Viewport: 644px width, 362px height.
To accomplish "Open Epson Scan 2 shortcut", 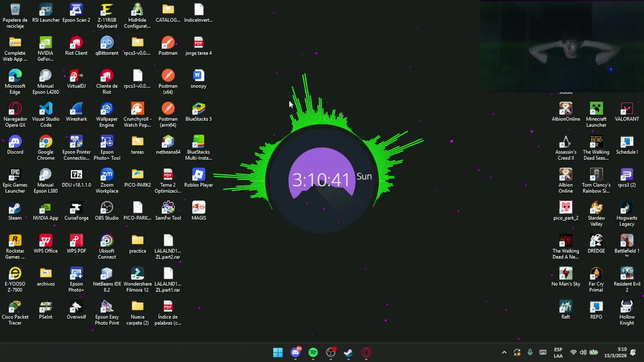I will 76,14.
